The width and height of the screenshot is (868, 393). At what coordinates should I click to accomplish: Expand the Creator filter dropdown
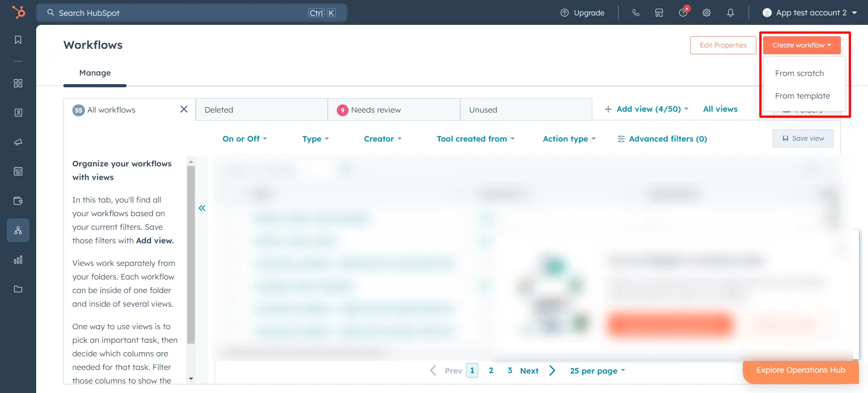[x=383, y=139]
